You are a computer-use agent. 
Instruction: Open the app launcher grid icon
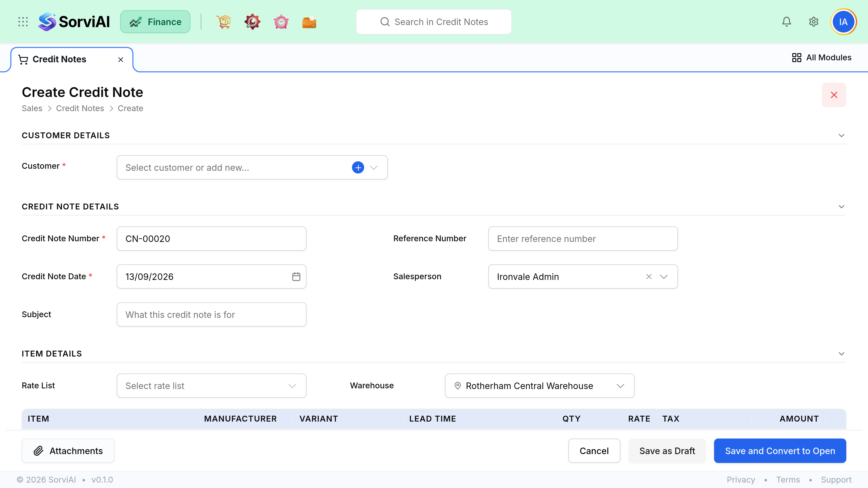(23, 22)
